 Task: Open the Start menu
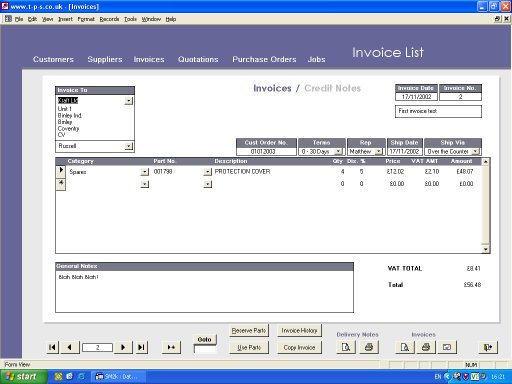[23, 377]
